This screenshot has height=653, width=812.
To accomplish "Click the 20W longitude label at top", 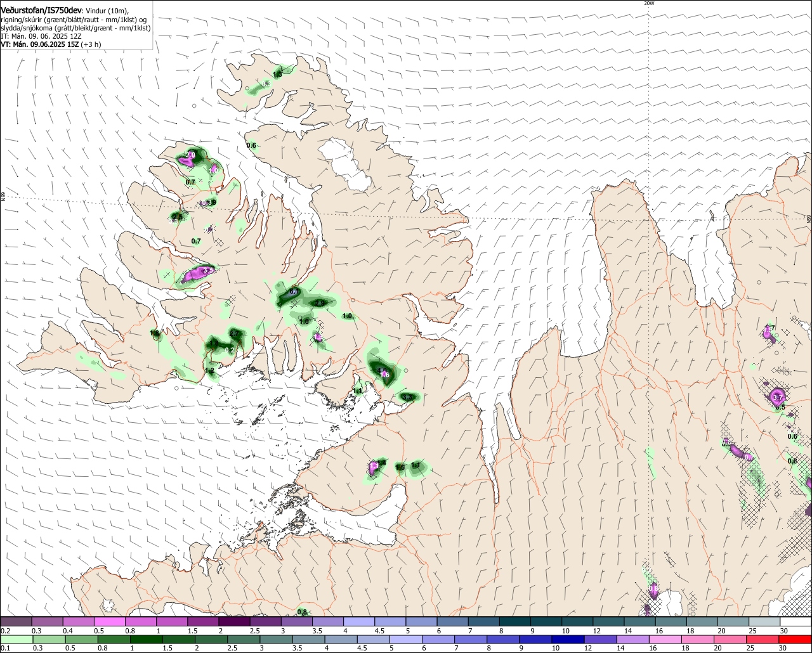I will (648, 3).
